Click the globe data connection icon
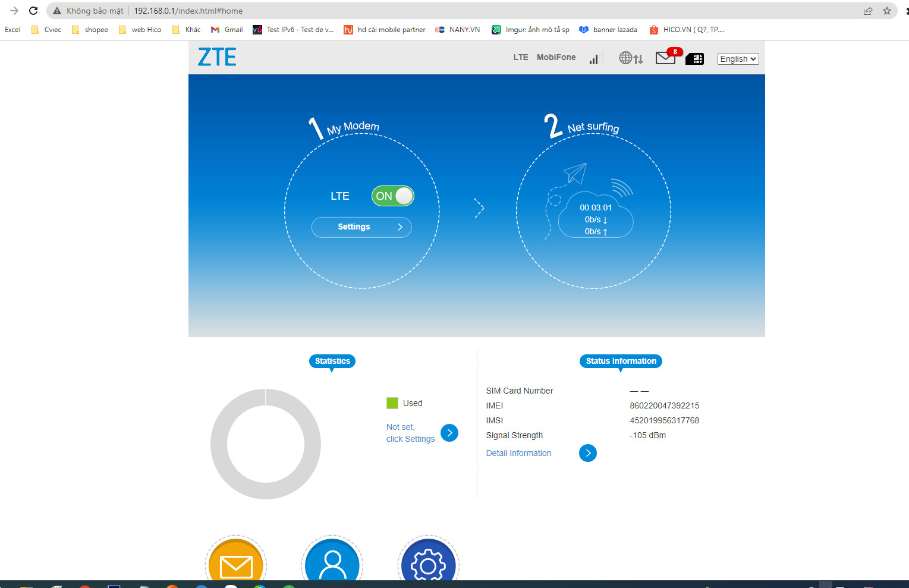Image resolution: width=909 pixels, height=588 pixels. click(x=631, y=58)
